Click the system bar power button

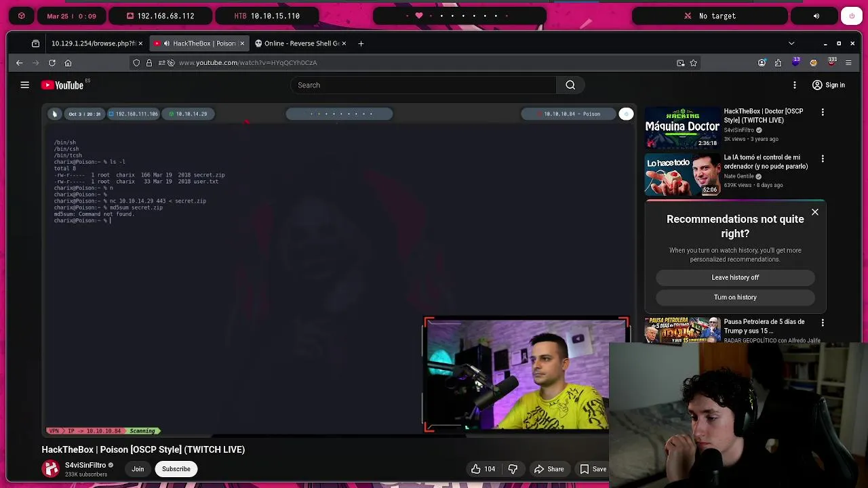tap(852, 16)
